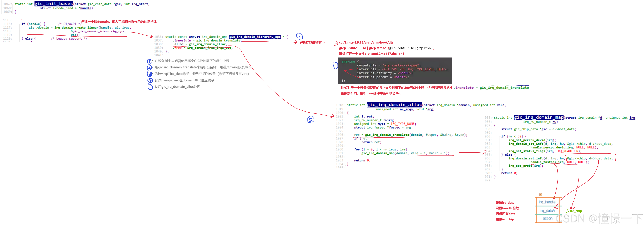Viewport: 644px width, 228px height.
Task: Select irq_hw_number_t hwirq declaration line 1022
Action: [x=374, y=120]
